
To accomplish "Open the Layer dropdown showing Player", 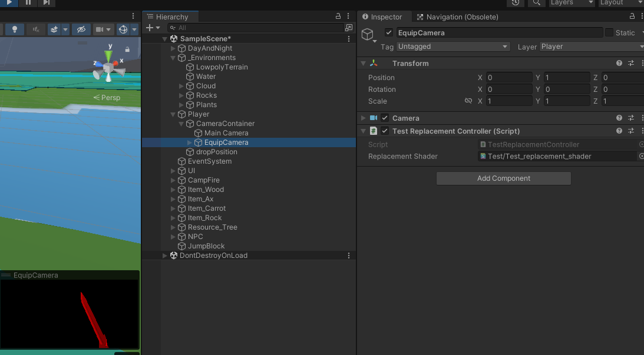I will click(592, 47).
